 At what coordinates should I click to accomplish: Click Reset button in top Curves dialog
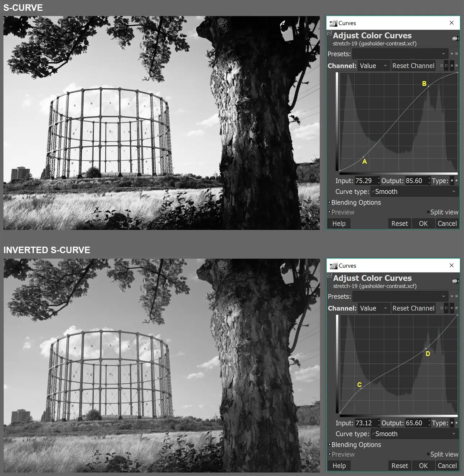400,224
